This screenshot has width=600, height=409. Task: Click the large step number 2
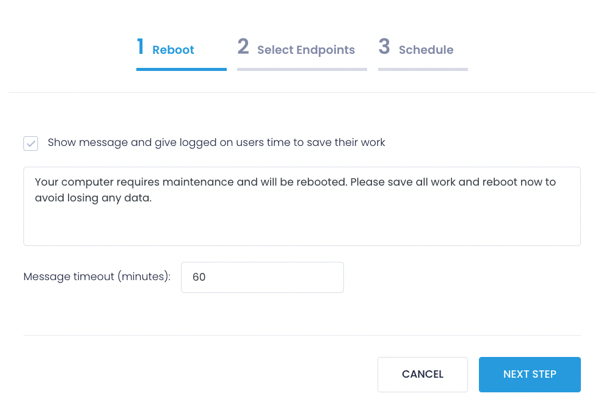[x=243, y=47]
